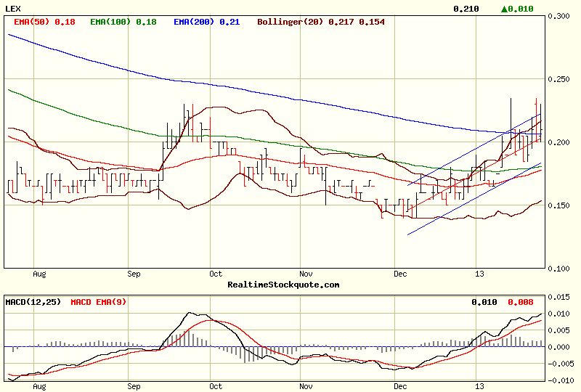Click the Nov label under the MACD panel

tap(306, 386)
